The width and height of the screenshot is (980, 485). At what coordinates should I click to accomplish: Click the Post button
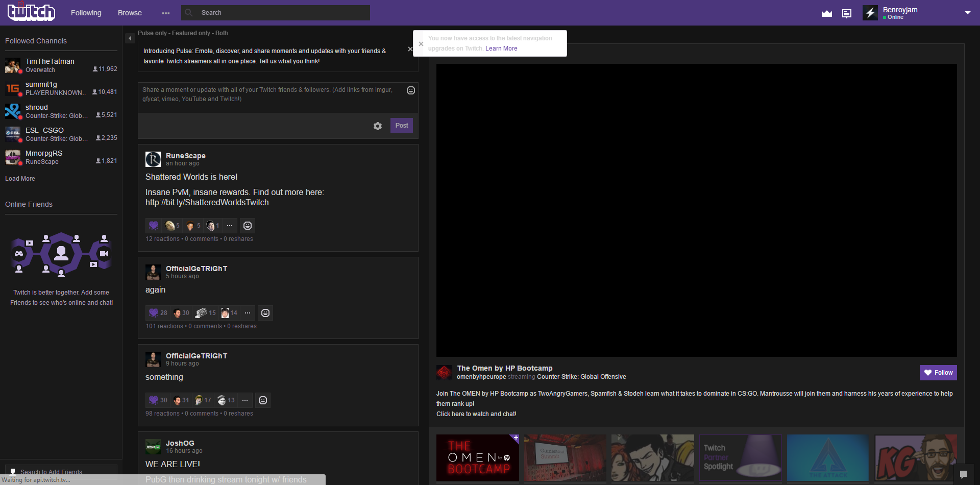coord(402,126)
